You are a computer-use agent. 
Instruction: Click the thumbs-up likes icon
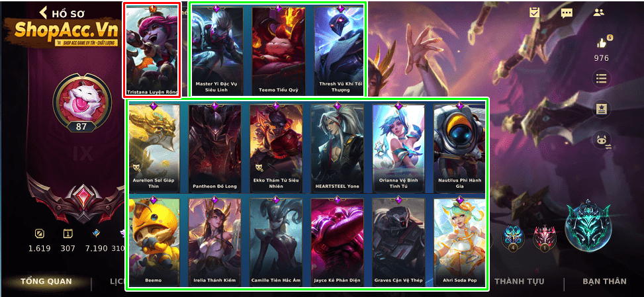(602, 42)
